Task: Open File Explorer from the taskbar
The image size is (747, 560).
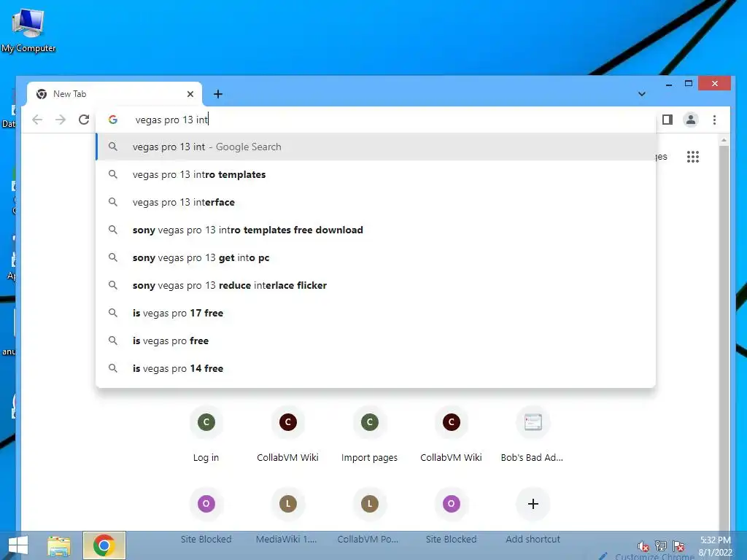Action: [59, 545]
